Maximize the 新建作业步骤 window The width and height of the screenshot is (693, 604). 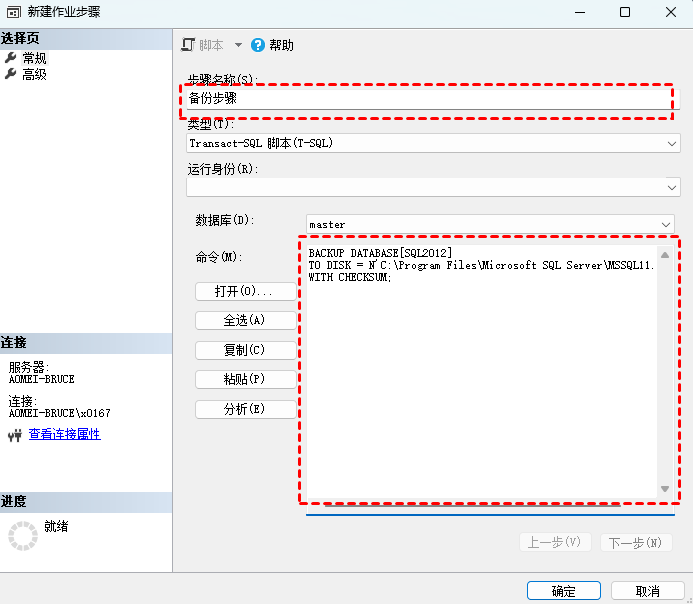625,12
